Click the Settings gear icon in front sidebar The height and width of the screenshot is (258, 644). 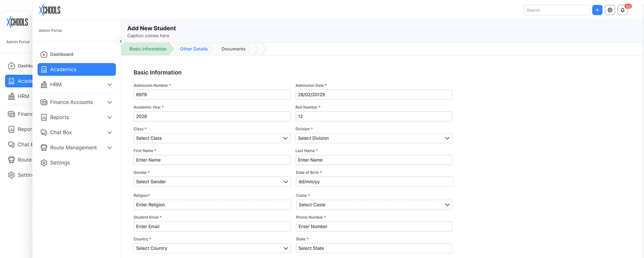point(44,163)
